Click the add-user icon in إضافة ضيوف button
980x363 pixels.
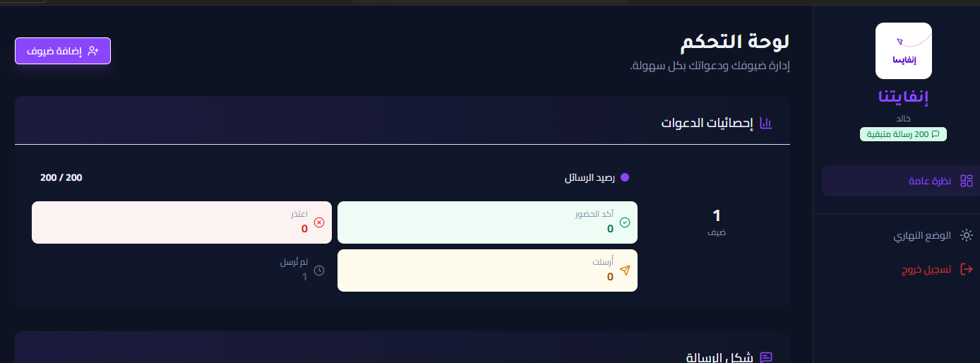click(x=93, y=51)
